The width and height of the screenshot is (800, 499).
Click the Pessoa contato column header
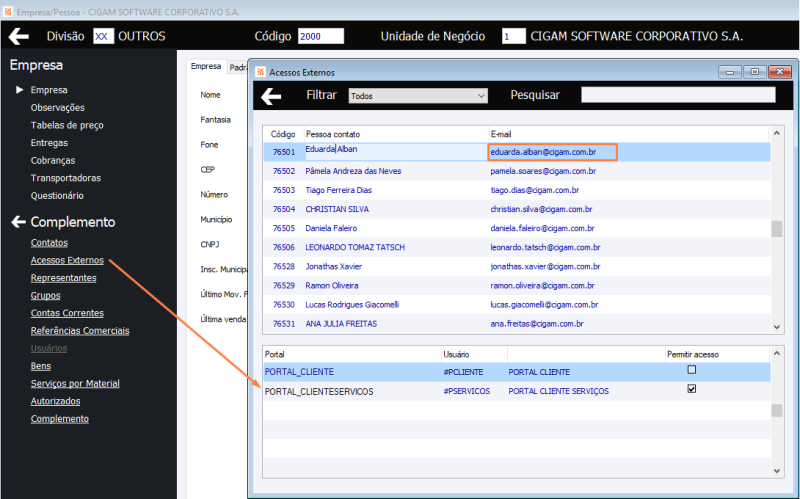click(396, 134)
